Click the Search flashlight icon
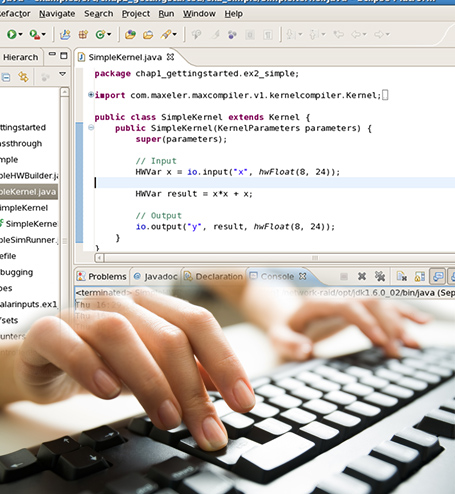455x494 pixels. coord(166,34)
